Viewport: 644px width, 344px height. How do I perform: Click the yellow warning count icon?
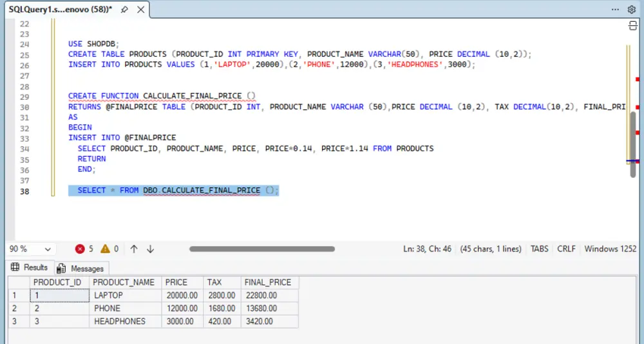click(105, 249)
